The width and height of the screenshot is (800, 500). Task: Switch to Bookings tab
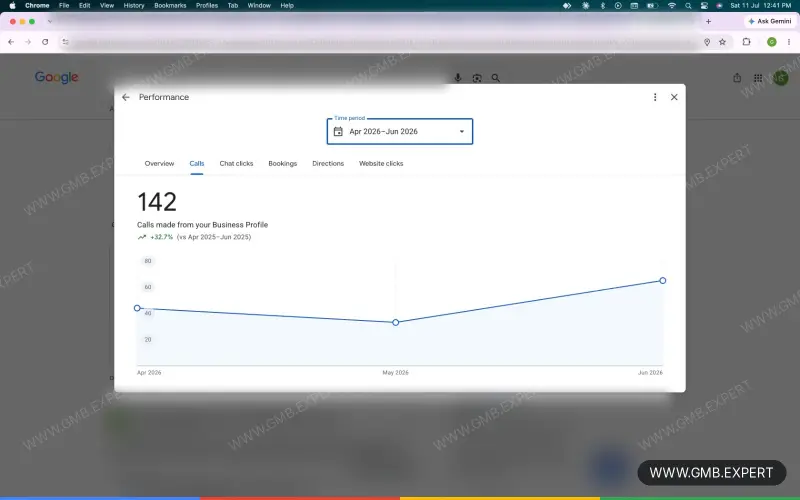[283, 163]
